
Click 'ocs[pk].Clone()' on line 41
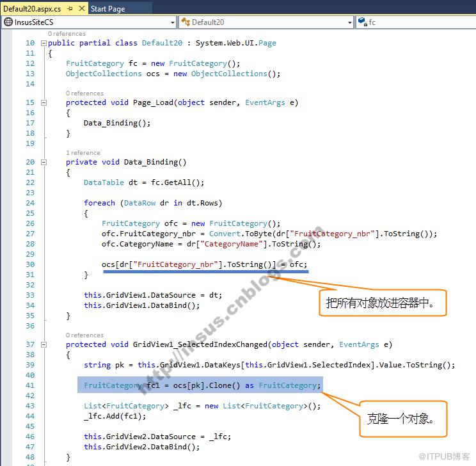207,385
